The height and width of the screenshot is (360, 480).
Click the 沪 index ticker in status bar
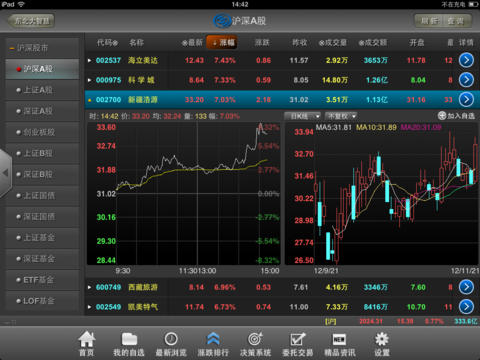331,321
